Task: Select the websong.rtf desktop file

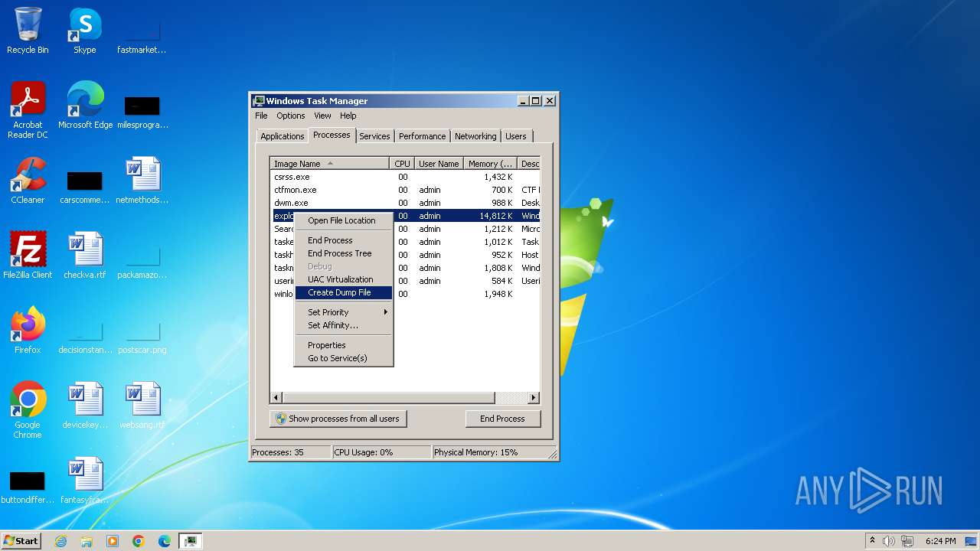Action: 142,406
